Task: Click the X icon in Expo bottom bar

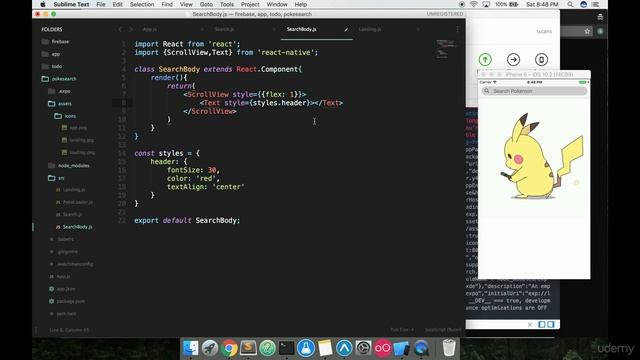Action: click(x=530, y=324)
